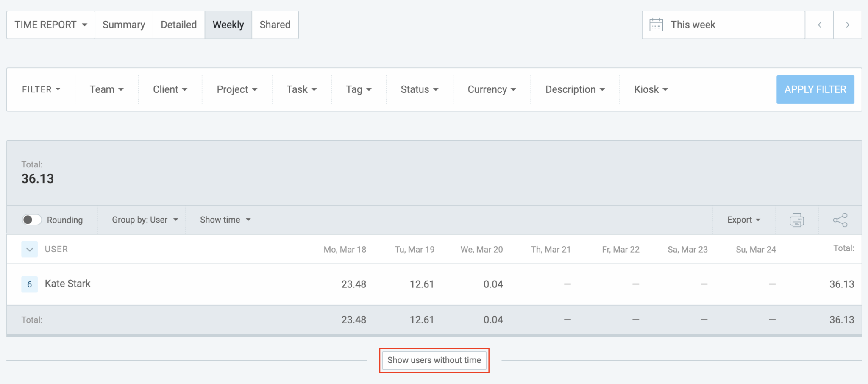Go to next week with right arrow
This screenshot has width=868, height=384.
point(847,25)
